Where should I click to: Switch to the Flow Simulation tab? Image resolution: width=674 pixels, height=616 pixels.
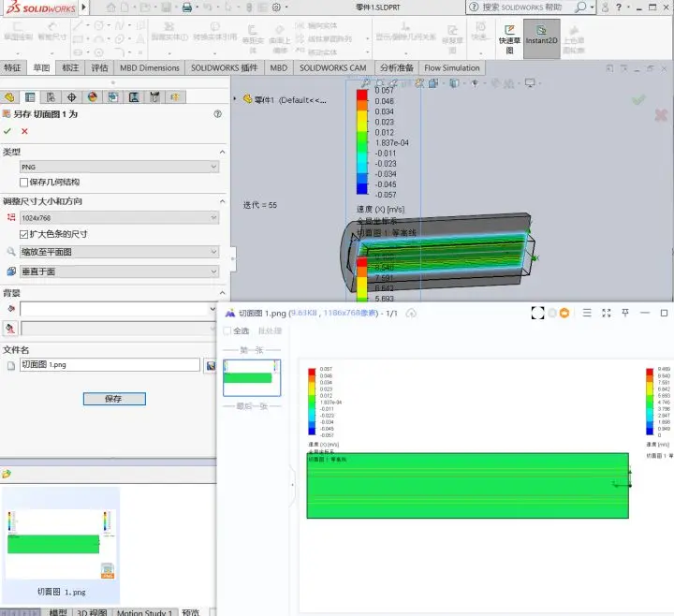click(452, 68)
